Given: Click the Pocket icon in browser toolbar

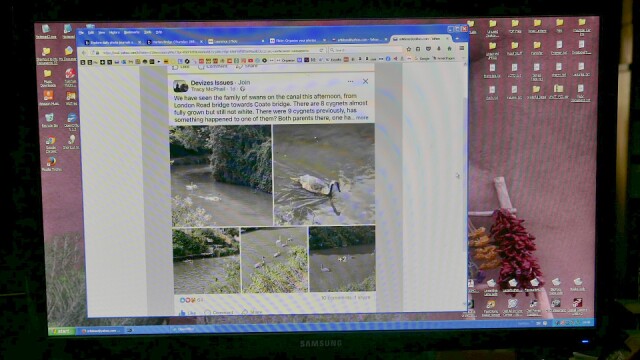Looking at the screenshot, I should click(428, 49).
